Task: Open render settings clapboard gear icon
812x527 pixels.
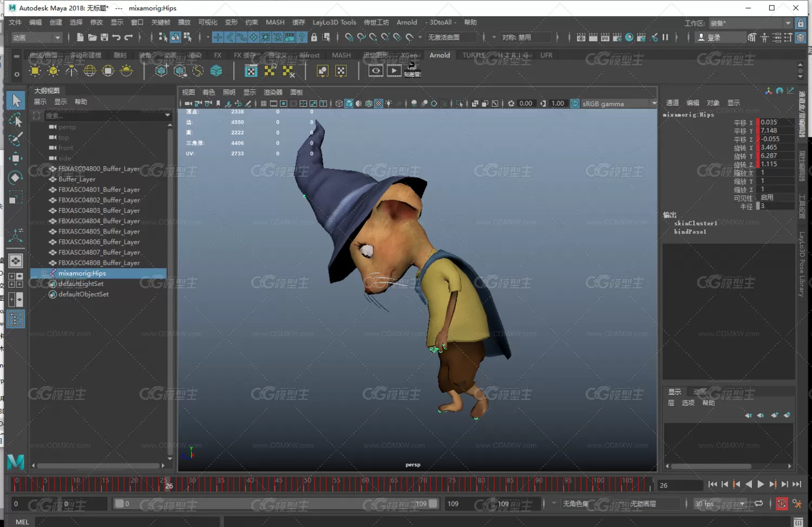Action: click(617, 37)
